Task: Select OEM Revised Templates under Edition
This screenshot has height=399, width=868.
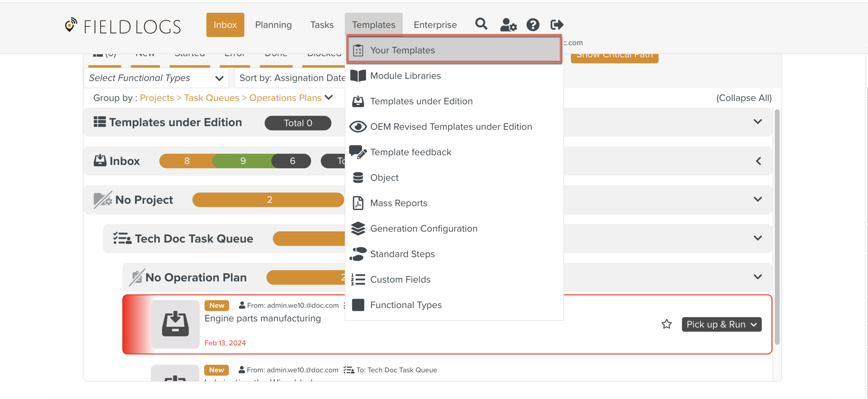Action: pyautogui.click(x=451, y=127)
